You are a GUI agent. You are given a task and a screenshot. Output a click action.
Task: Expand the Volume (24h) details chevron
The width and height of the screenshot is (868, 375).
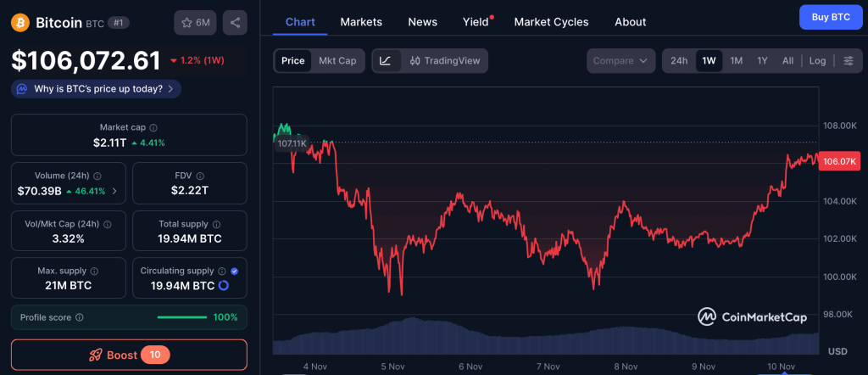(114, 191)
